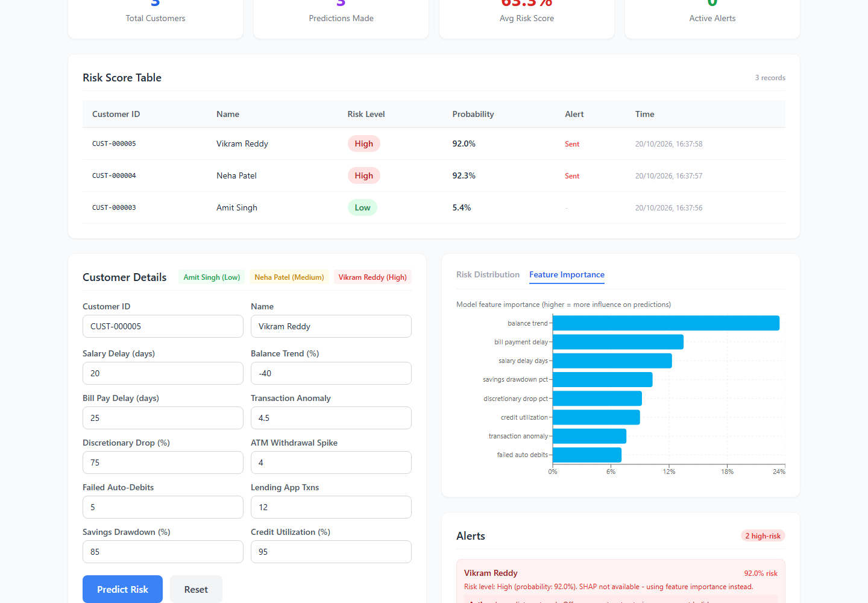Click the Predict Risk button
Image resolution: width=868 pixels, height=603 pixels.
[x=122, y=589]
